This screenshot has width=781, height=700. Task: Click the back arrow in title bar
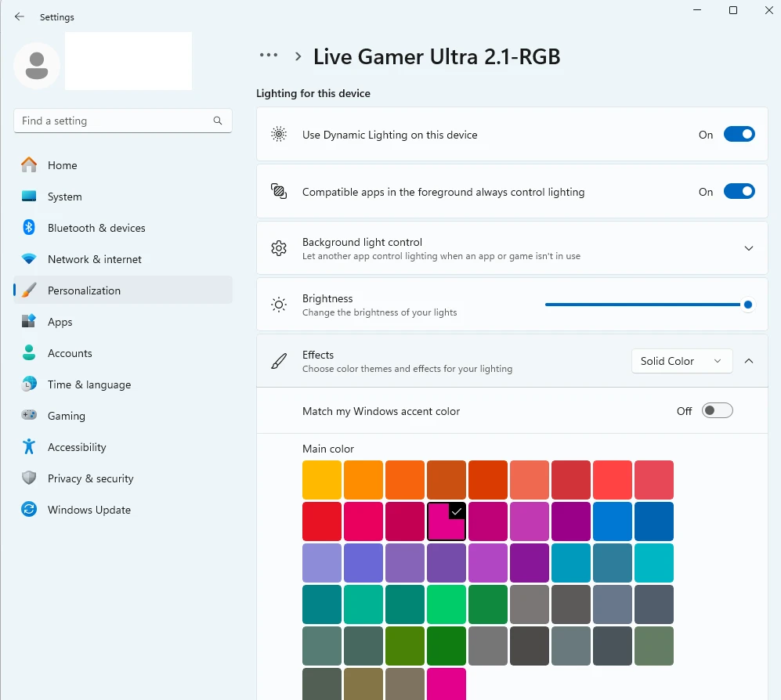(x=20, y=16)
